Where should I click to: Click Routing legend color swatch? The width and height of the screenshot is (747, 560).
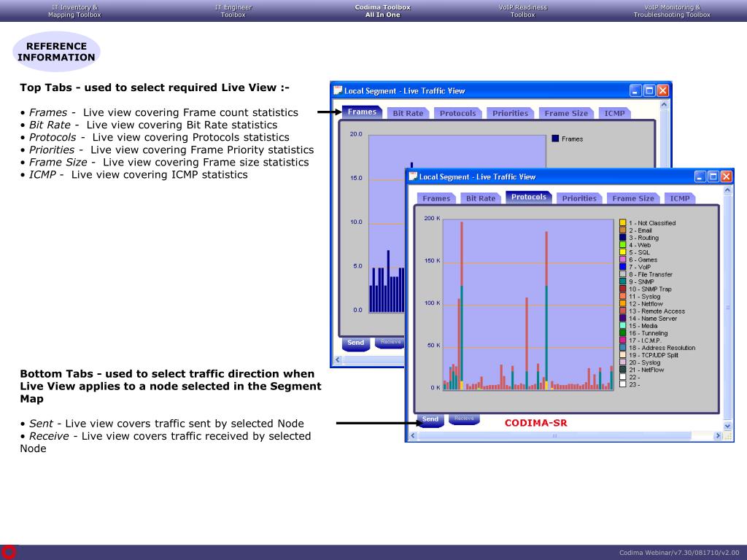point(623,237)
